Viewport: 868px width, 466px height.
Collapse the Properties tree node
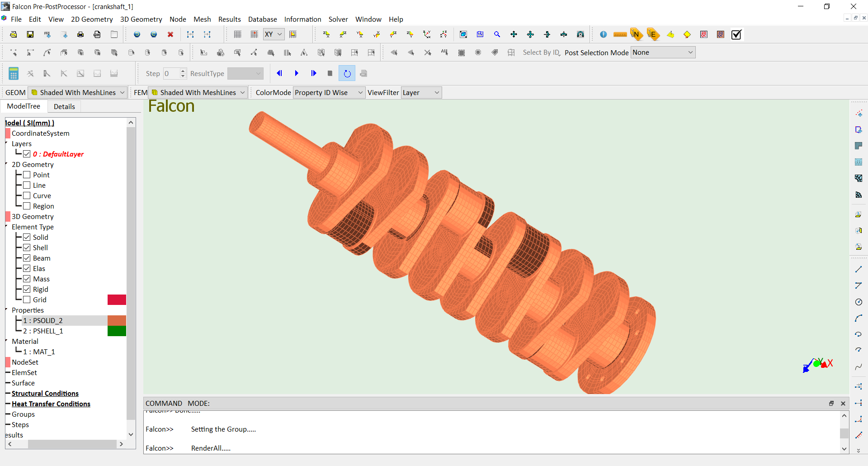click(7, 309)
